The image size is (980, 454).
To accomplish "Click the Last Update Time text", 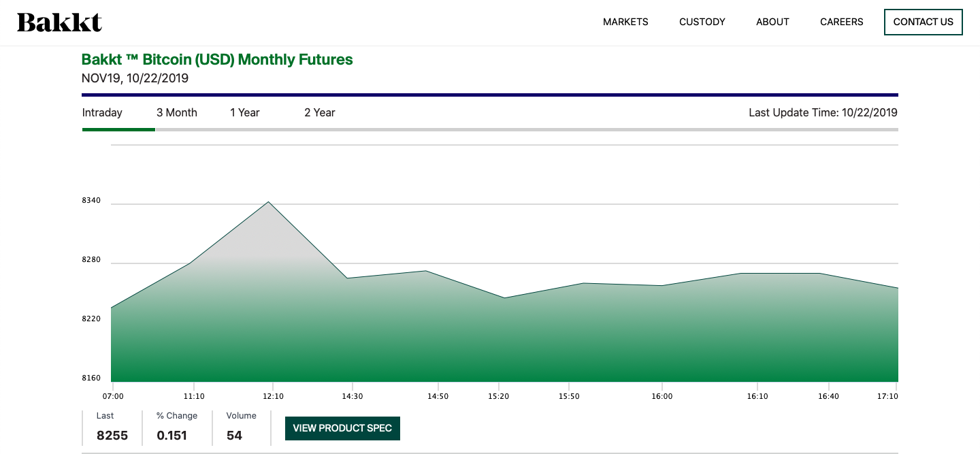I will coord(823,112).
